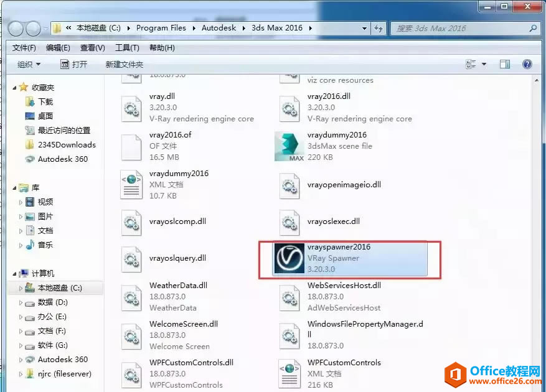The image size is (546, 392).
Task: Open the 下载 folder in favorites
Action: (45, 101)
